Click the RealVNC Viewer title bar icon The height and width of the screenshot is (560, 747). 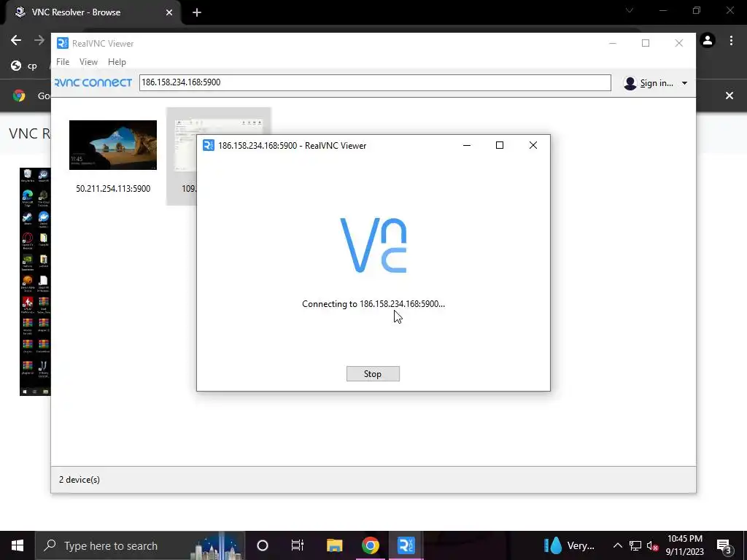pyautogui.click(x=63, y=43)
